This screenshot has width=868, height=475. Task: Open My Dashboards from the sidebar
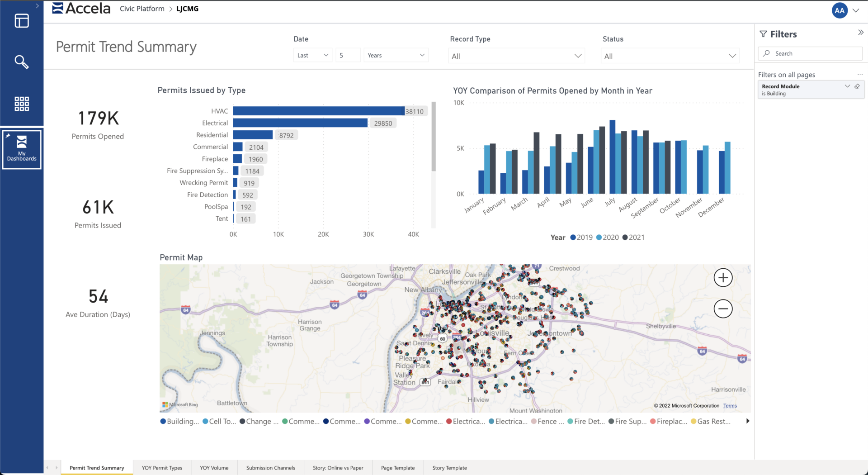coord(21,149)
